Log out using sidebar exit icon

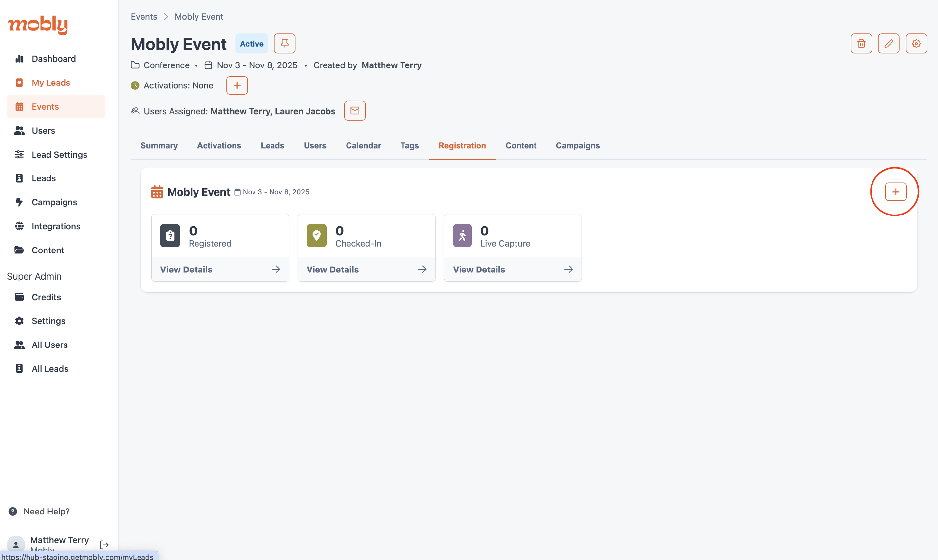point(104,544)
